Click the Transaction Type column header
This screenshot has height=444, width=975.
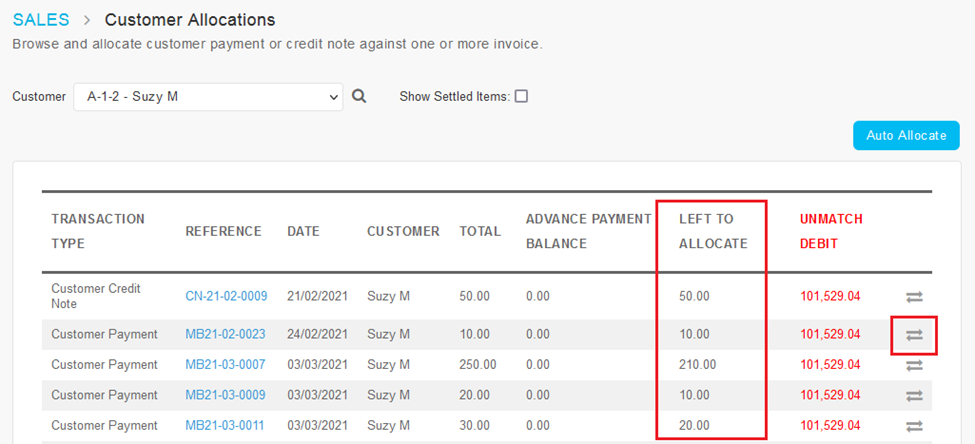pyautogui.click(x=98, y=231)
